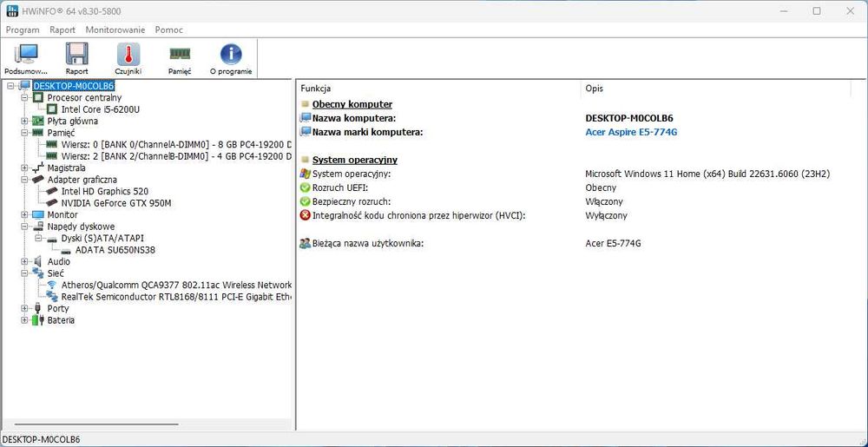Expand the Monitor branch
The width and height of the screenshot is (868, 447).
coord(24,214)
